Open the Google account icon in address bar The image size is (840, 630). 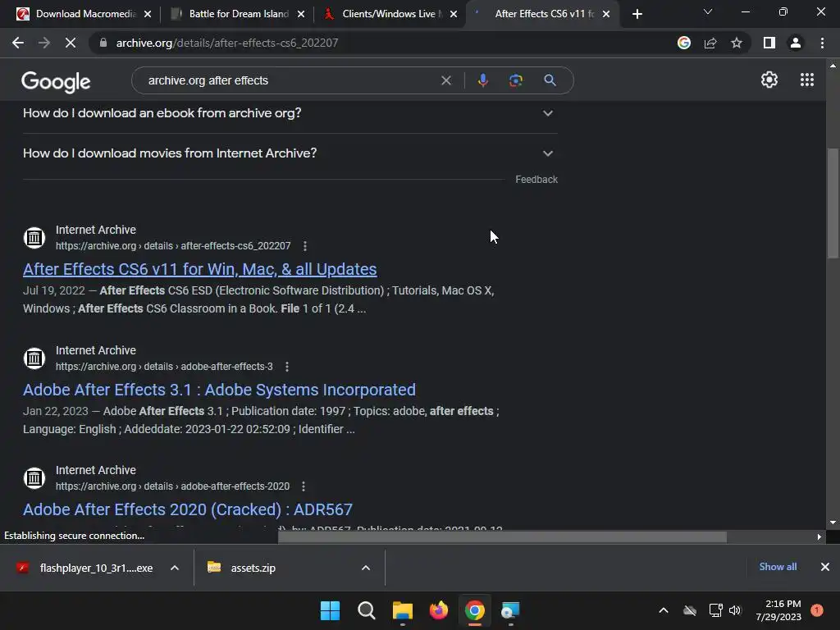pos(684,43)
